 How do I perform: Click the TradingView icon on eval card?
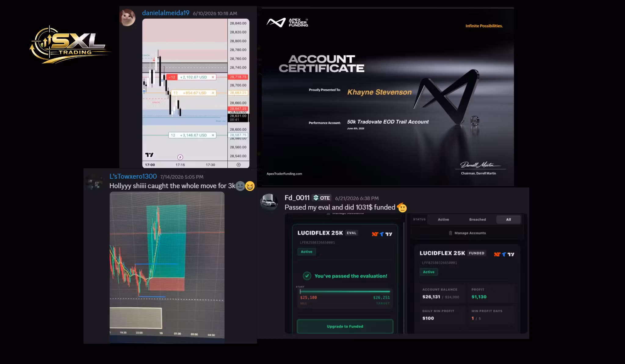click(388, 234)
